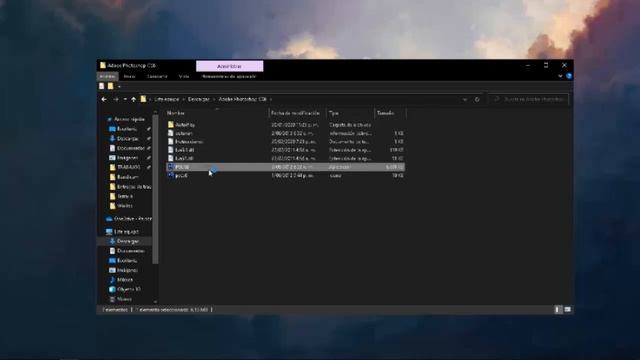Click the quick access toolbar properties icon
Viewport: 640px width, 360px height.
(102, 86)
